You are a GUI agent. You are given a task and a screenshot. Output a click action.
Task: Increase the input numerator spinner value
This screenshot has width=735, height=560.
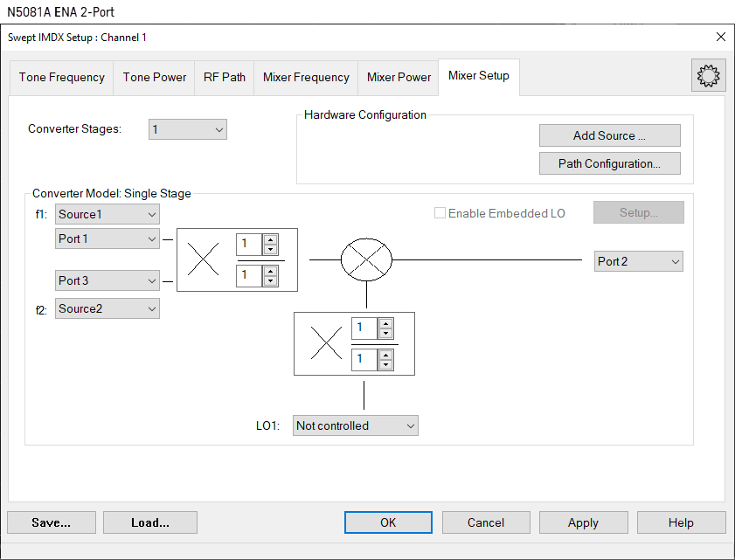[271, 239]
